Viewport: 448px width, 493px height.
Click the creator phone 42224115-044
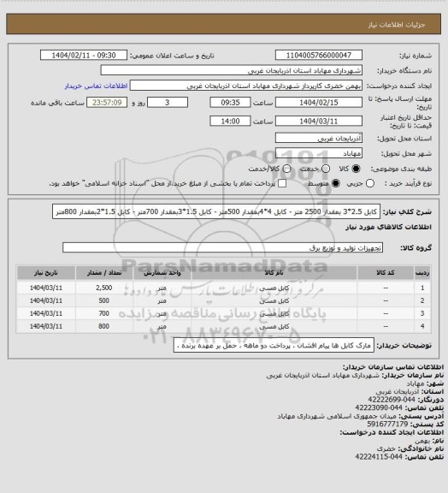379,457
